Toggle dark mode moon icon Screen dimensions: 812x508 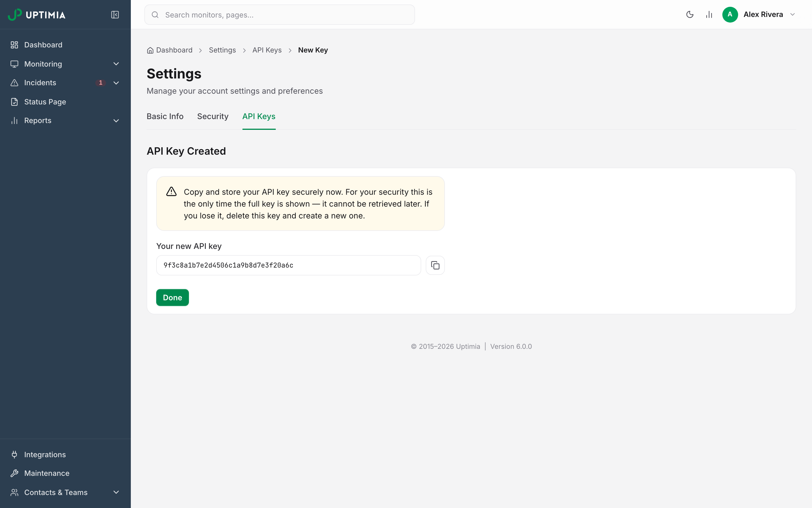point(690,14)
